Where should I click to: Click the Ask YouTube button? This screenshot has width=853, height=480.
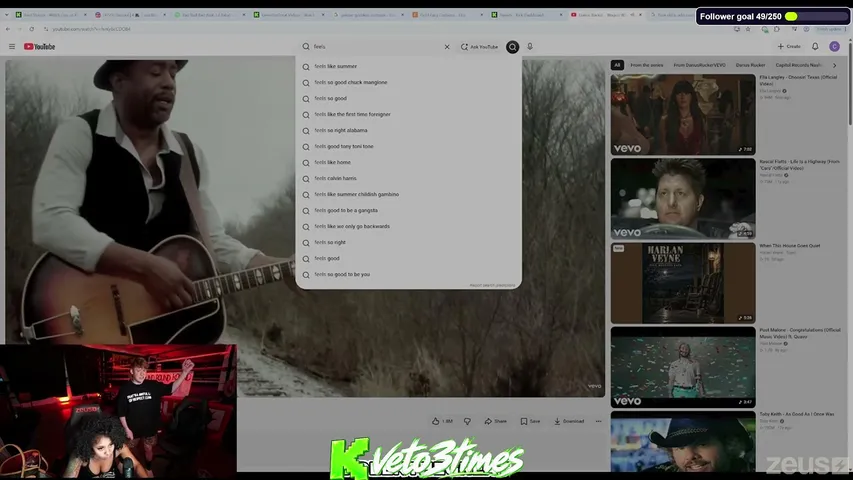pos(479,47)
